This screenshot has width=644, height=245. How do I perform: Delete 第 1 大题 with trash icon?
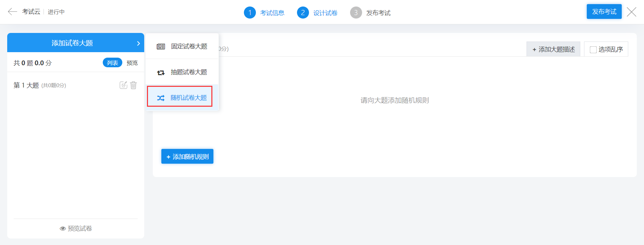134,85
